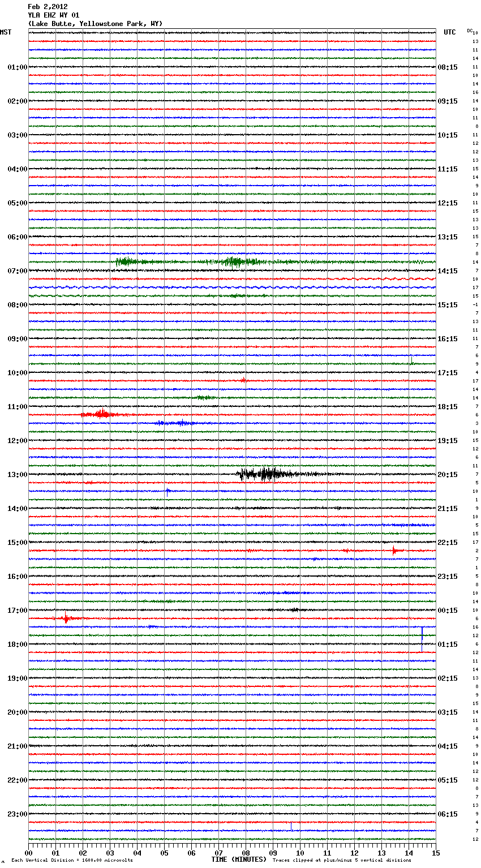
Task: Click the 08:15 UTC time label
Action: coord(448,67)
